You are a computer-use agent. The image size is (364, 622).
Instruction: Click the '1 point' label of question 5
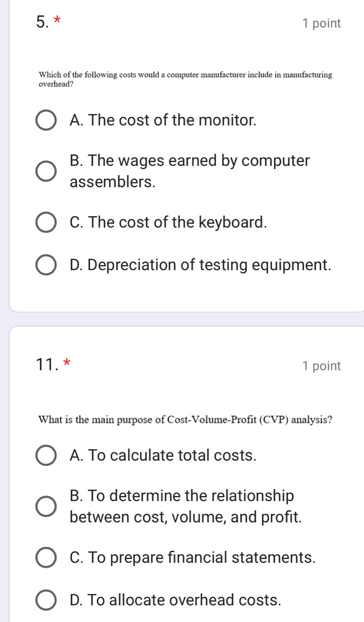(321, 24)
